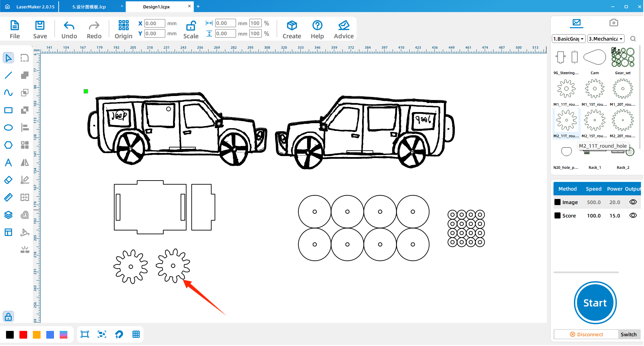Insert the M1_15T round gear thumbnail
This screenshot has height=346, width=644.
595,89
